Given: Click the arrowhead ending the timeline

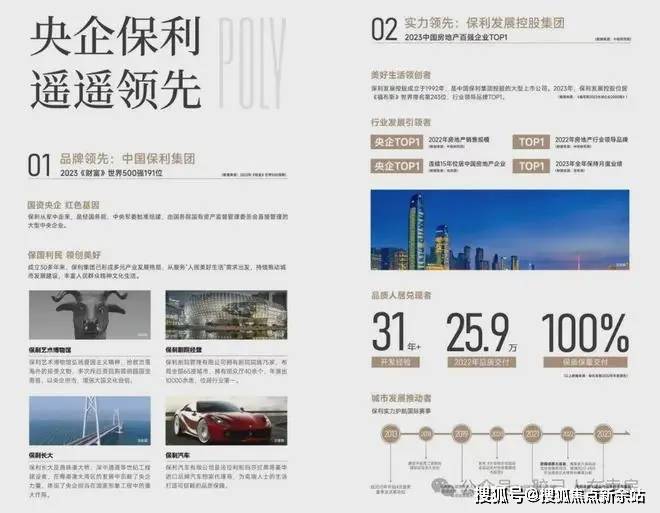Looking at the screenshot, I should pos(627,433).
